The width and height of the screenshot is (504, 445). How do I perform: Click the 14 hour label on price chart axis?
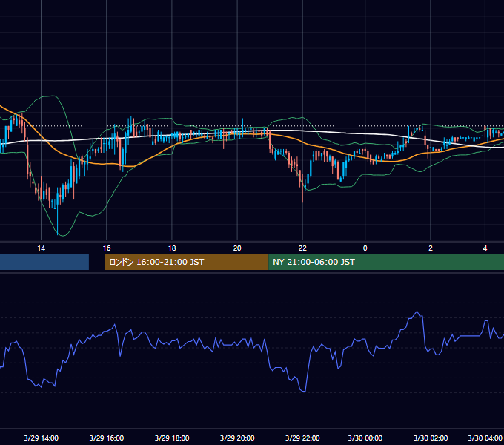click(x=42, y=248)
